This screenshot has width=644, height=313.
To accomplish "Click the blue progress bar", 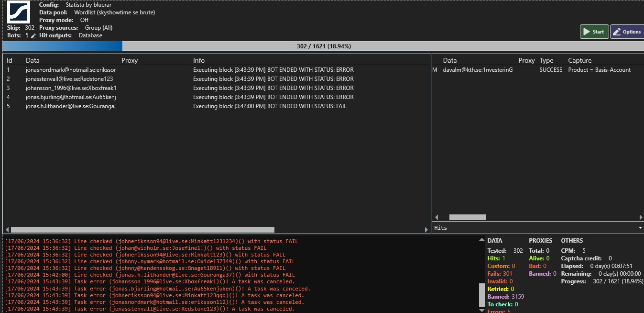I will click(x=62, y=46).
